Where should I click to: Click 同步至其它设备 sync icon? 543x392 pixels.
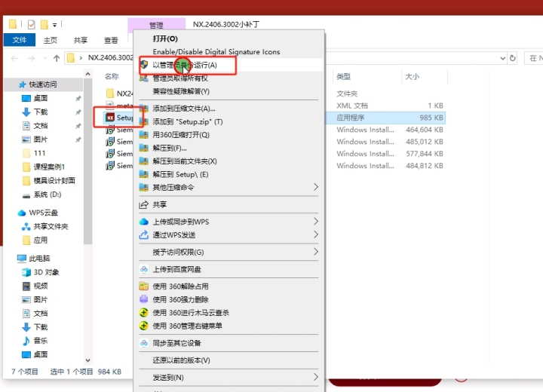(x=144, y=343)
